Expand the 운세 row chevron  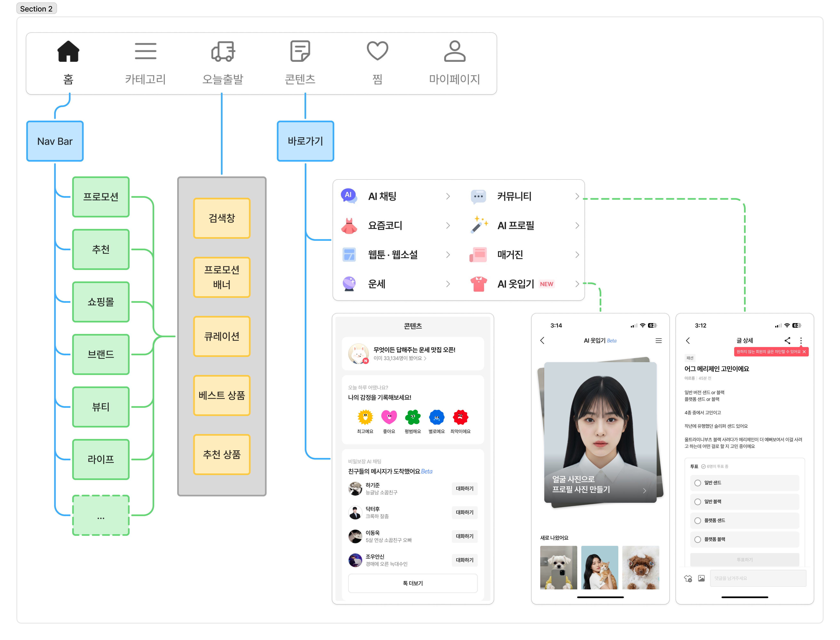tap(448, 284)
